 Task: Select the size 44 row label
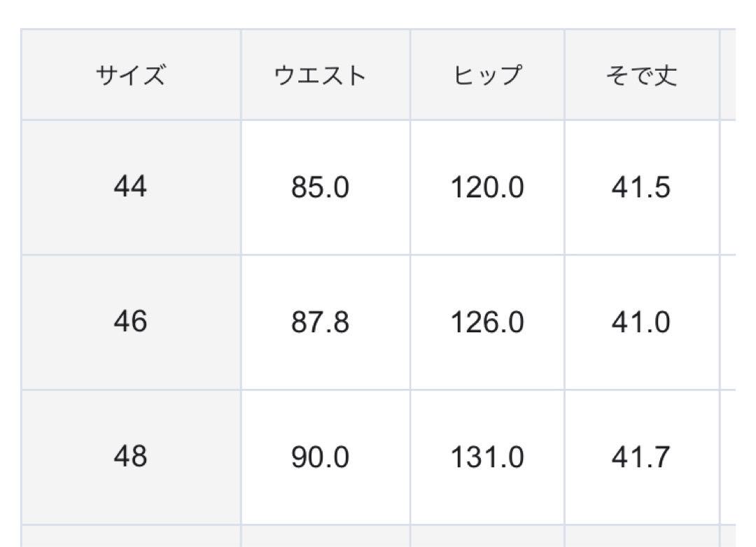[x=131, y=187]
